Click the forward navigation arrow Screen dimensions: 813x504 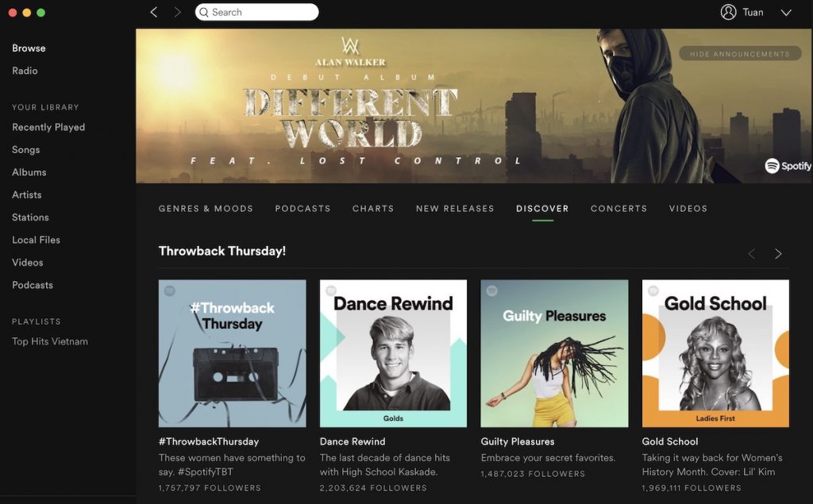click(x=177, y=12)
